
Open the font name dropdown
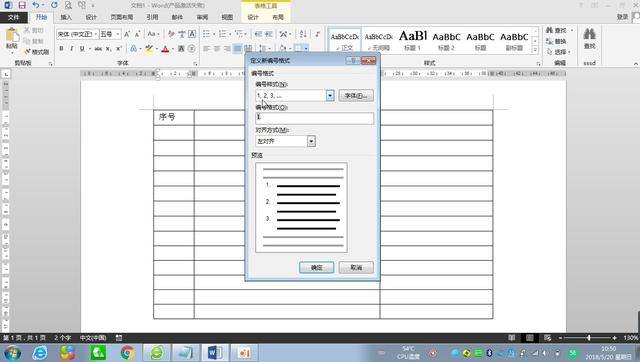[96, 34]
